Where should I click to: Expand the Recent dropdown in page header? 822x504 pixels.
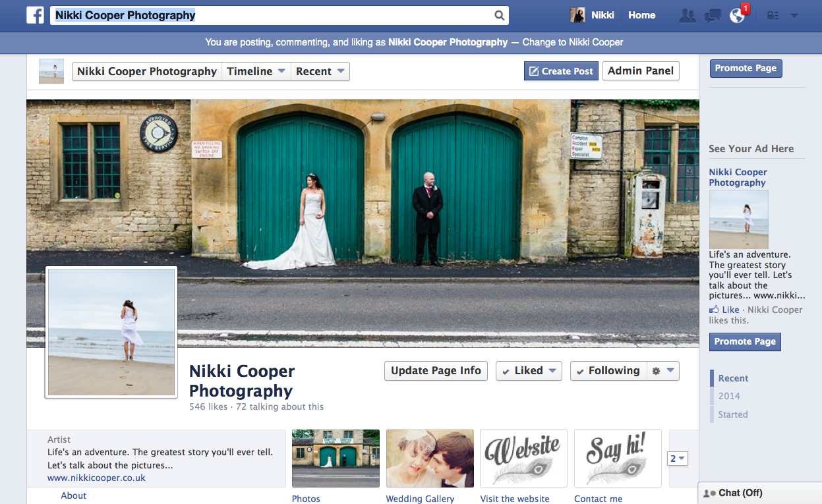320,71
